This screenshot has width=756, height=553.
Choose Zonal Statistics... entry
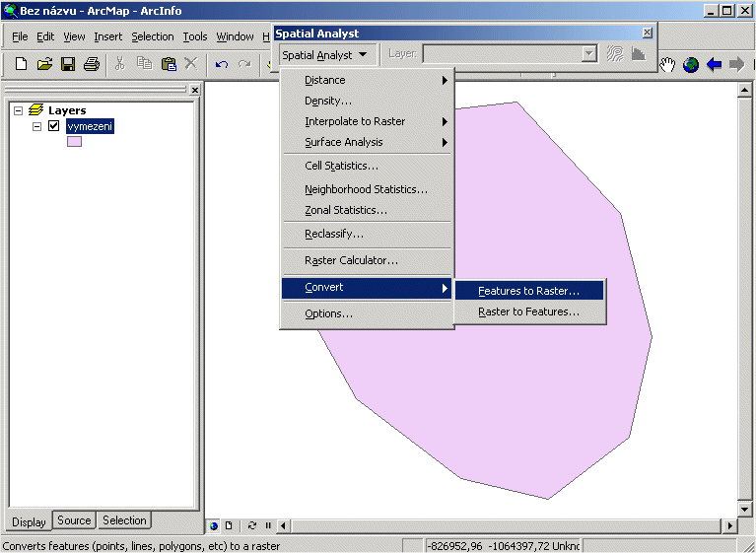[x=367, y=210]
